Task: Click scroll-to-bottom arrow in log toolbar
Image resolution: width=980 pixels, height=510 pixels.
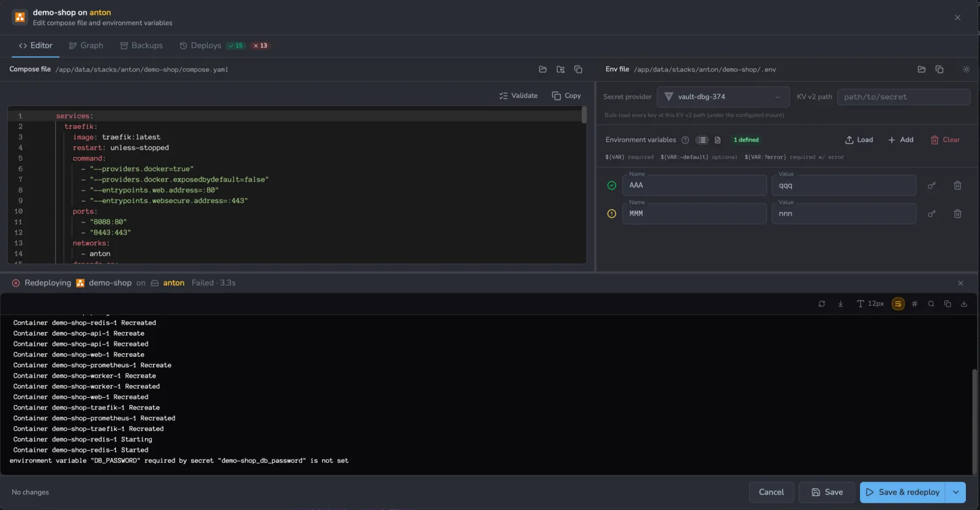Action: [x=840, y=303]
